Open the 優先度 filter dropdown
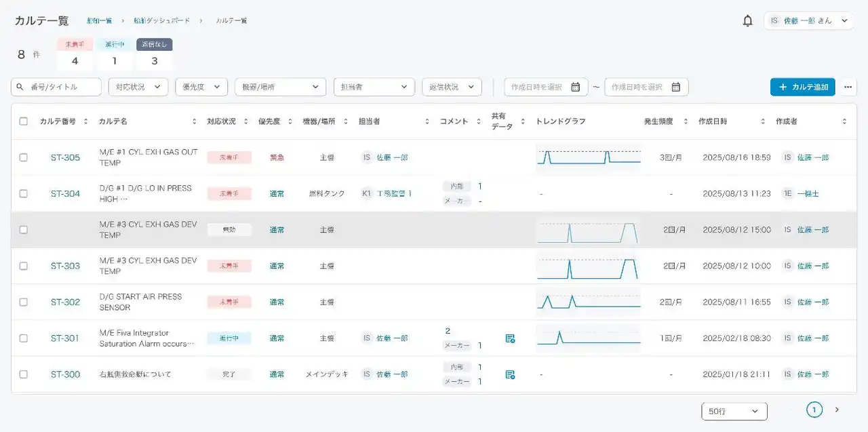 (201, 87)
